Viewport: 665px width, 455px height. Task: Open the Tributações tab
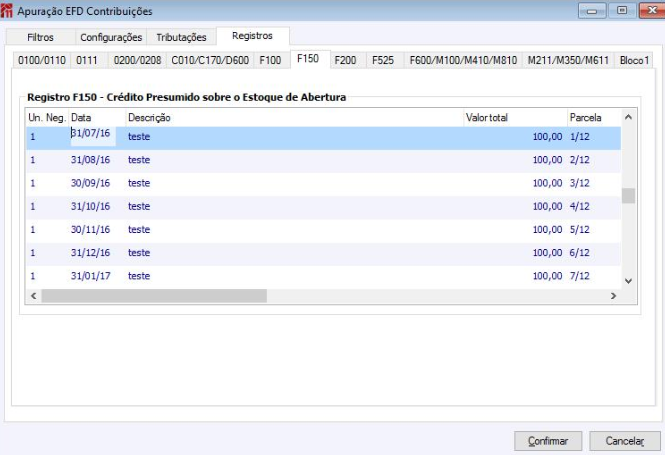[181, 37]
